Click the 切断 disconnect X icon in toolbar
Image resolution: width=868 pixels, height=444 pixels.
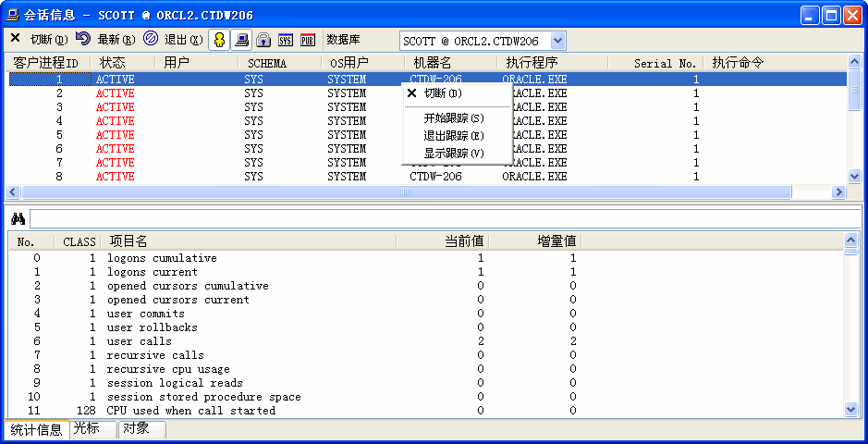coord(15,39)
